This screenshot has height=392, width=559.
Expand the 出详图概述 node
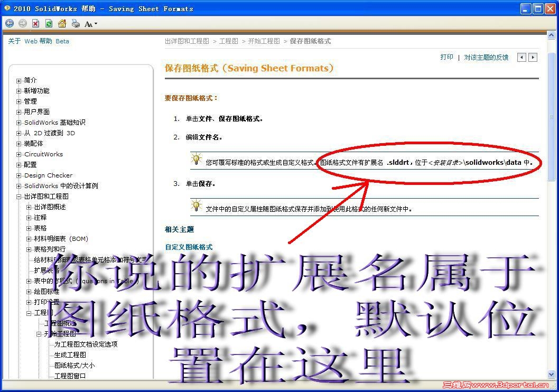(x=29, y=208)
